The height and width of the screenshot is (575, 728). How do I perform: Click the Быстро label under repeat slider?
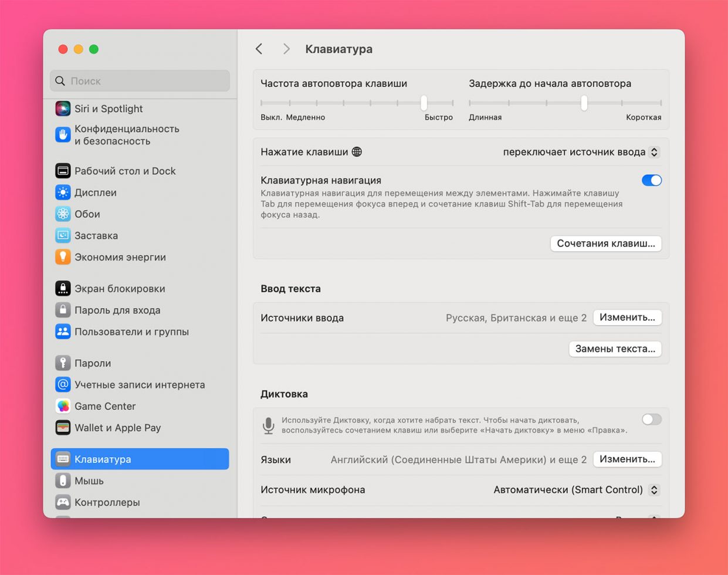tap(439, 117)
